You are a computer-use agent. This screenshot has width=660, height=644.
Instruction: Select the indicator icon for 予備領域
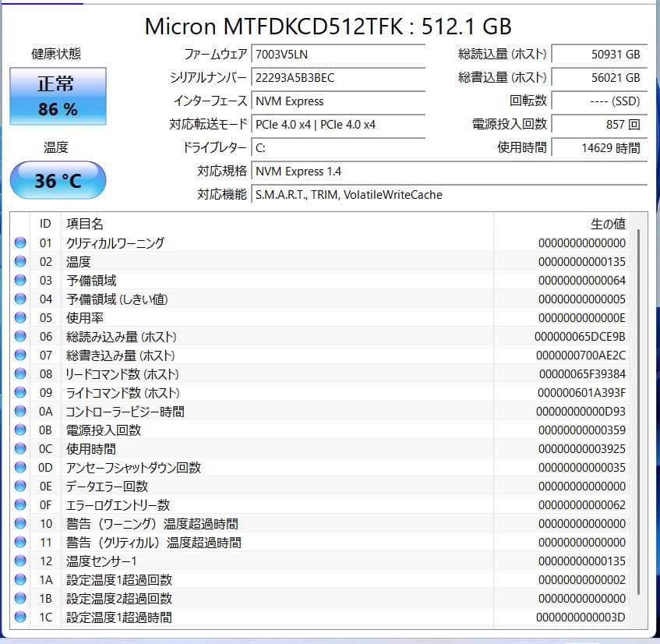click(19, 281)
